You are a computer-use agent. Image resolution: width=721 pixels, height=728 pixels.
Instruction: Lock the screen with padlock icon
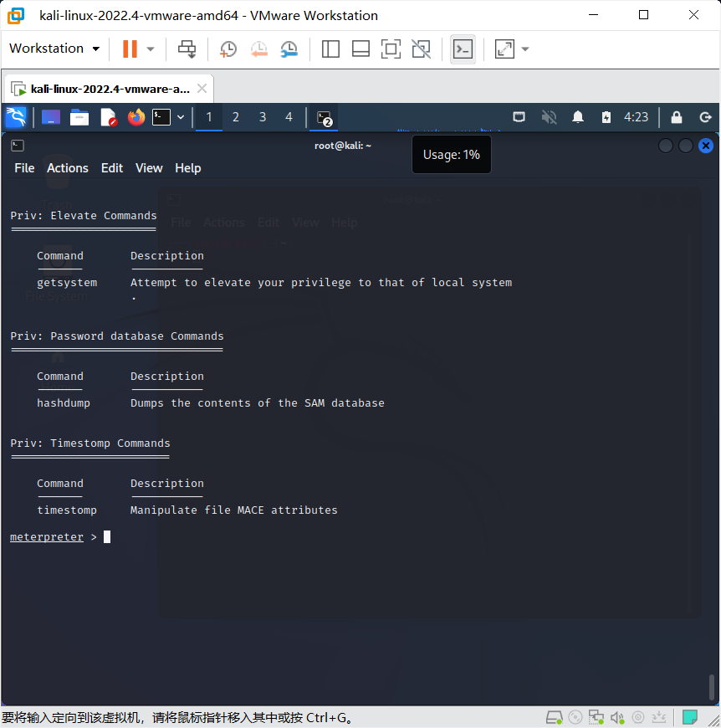[677, 117]
